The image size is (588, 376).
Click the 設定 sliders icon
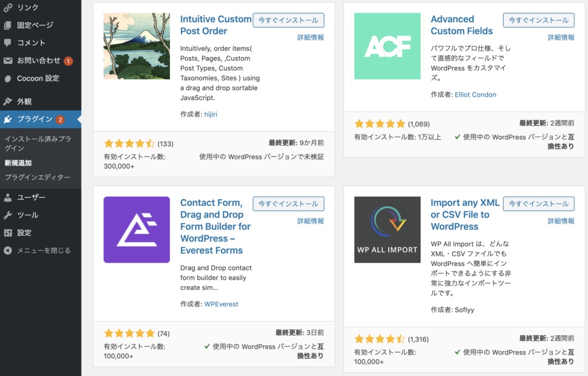click(x=8, y=232)
